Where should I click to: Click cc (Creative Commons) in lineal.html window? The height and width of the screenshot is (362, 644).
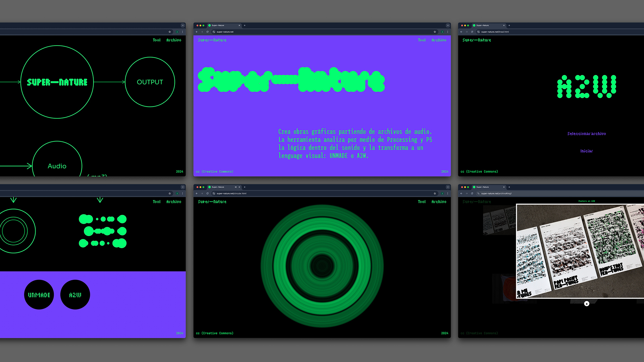(x=479, y=172)
